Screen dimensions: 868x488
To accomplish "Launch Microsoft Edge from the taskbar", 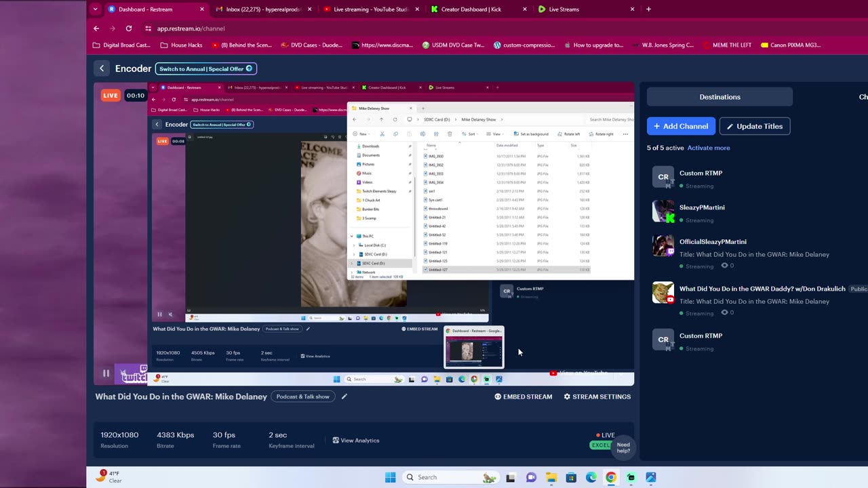I will coord(591,477).
